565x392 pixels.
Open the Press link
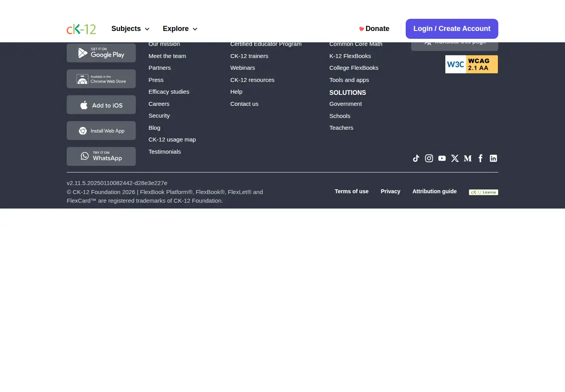tap(156, 80)
